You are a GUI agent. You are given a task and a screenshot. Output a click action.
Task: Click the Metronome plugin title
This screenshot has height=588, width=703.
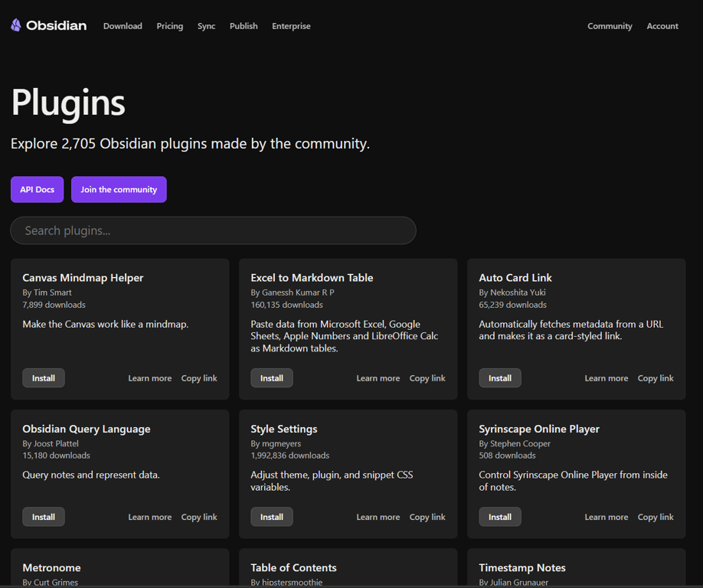[x=51, y=568]
